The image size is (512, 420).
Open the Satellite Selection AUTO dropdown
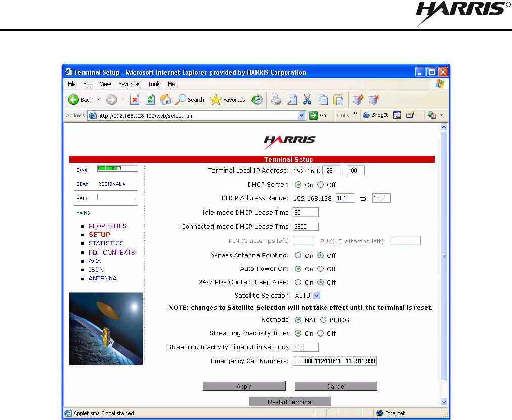point(307,295)
